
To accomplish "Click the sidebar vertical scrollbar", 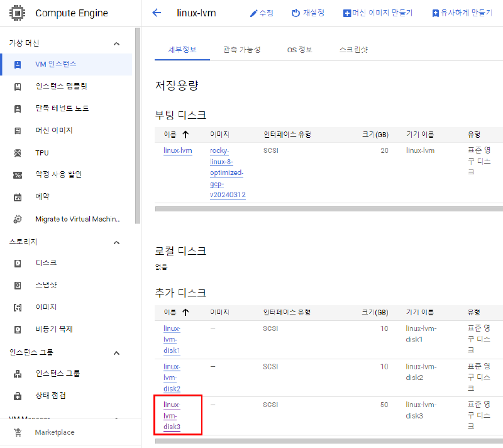I will [138, 125].
